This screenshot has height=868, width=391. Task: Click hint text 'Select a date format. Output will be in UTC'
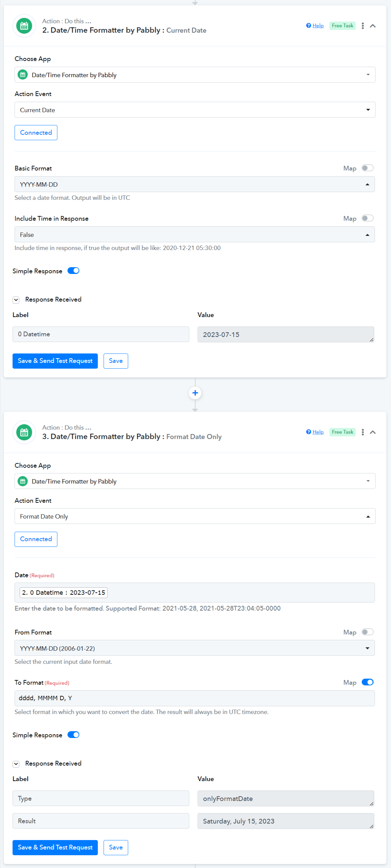point(72,198)
